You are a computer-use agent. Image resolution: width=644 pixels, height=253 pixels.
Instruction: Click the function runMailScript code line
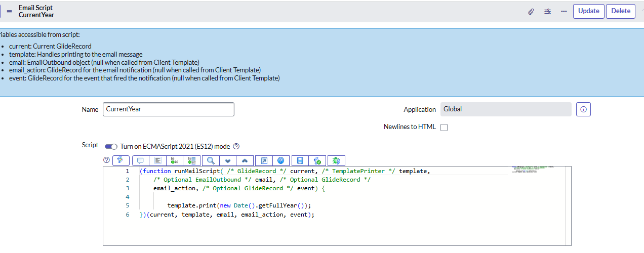[285, 171]
